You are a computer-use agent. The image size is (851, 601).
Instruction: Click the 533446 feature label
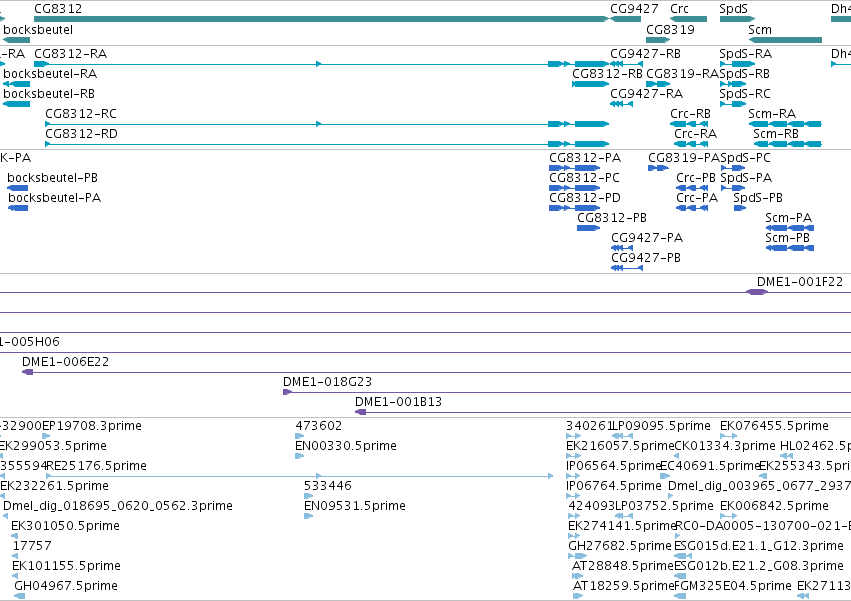click(328, 486)
